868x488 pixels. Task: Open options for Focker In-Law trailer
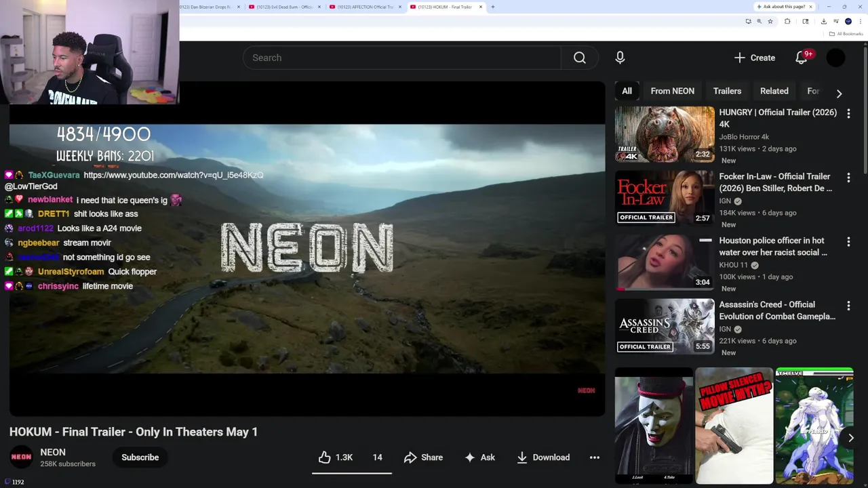(x=848, y=178)
